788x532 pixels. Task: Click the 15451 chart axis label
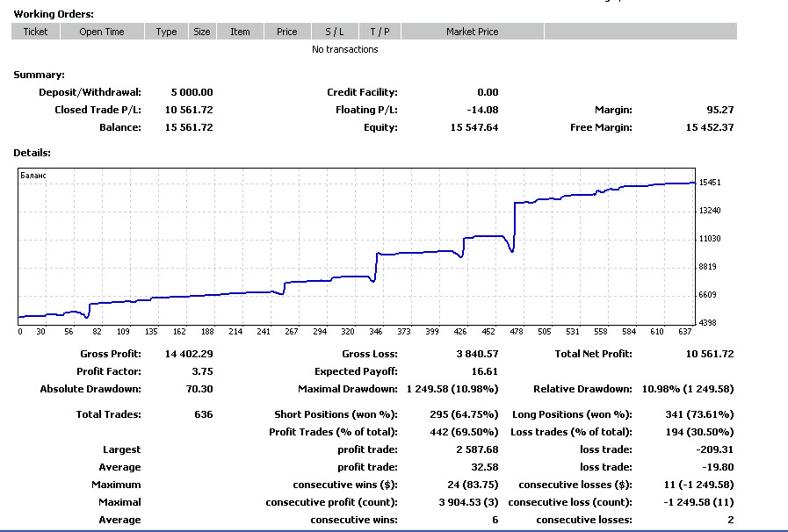tap(710, 183)
